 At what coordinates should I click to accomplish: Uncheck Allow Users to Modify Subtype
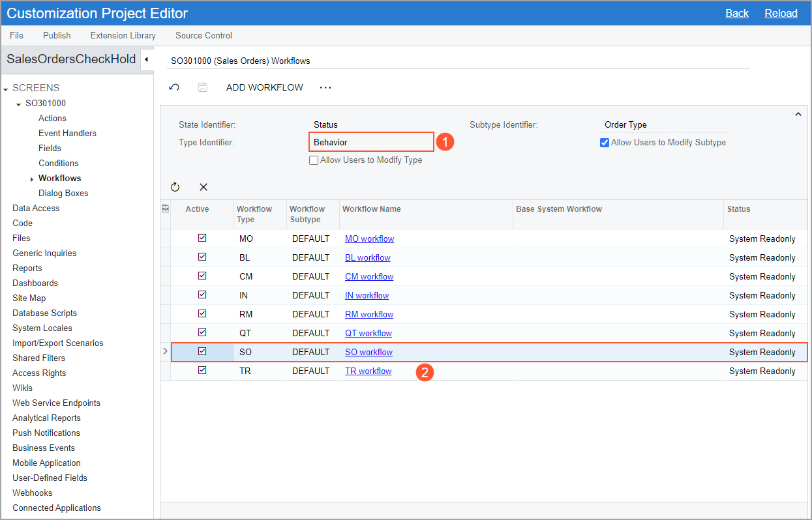[x=605, y=143]
